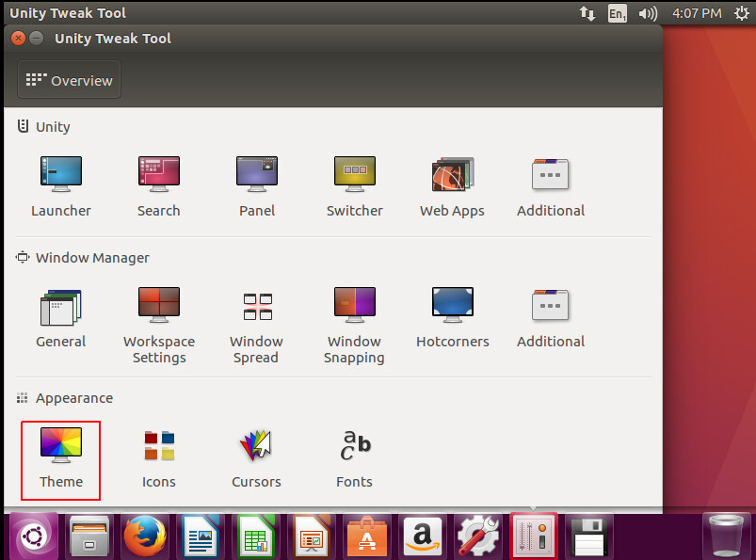The height and width of the screenshot is (560, 756).
Task: Open the Switcher settings icon
Action: [x=354, y=174]
